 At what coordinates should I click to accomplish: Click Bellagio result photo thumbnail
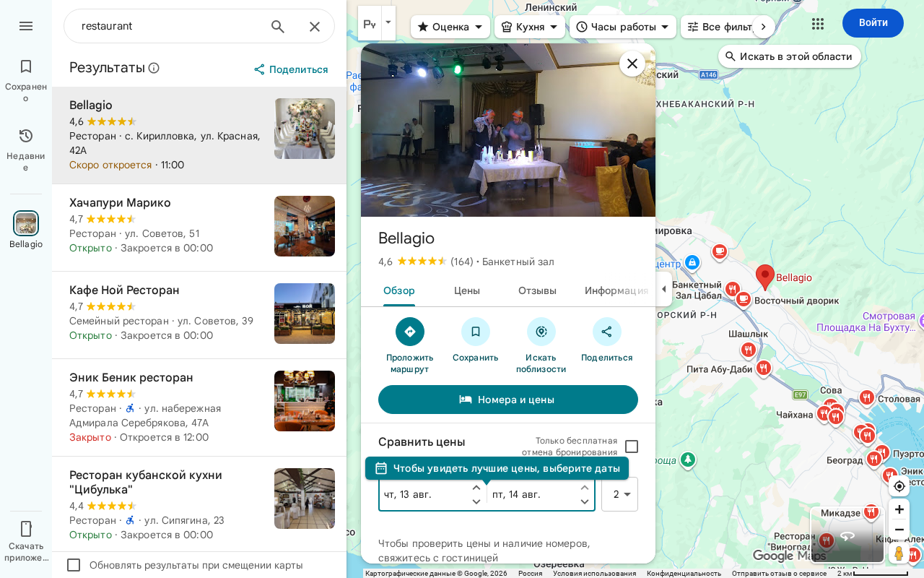tap(305, 129)
